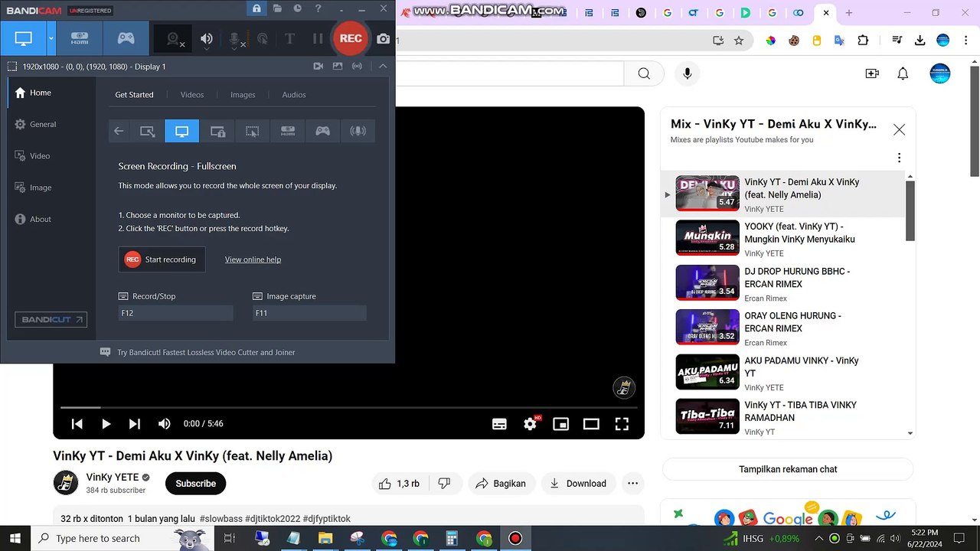Image resolution: width=980 pixels, height=551 pixels.
Task: Open YouTube create video icon
Action: tap(871, 73)
